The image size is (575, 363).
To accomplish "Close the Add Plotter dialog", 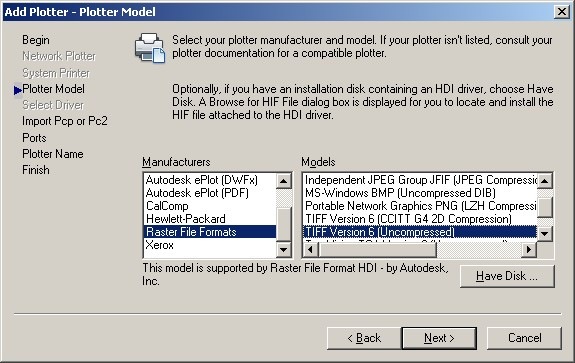I will point(562,12).
